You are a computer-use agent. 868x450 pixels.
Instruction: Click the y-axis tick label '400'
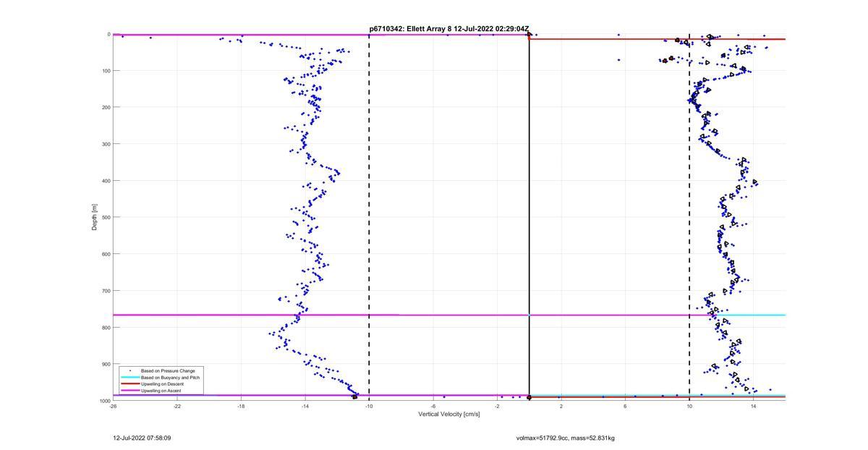[x=106, y=181]
